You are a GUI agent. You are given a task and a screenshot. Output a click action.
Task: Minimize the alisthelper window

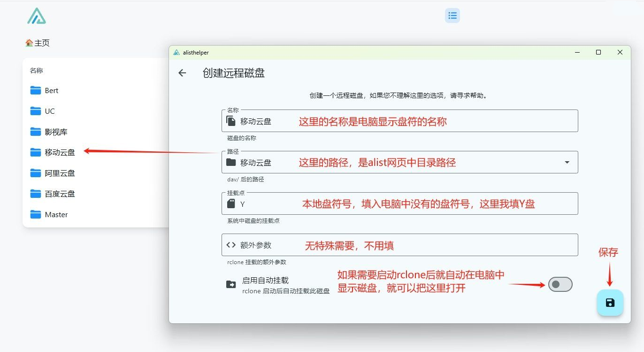pos(577,52)
